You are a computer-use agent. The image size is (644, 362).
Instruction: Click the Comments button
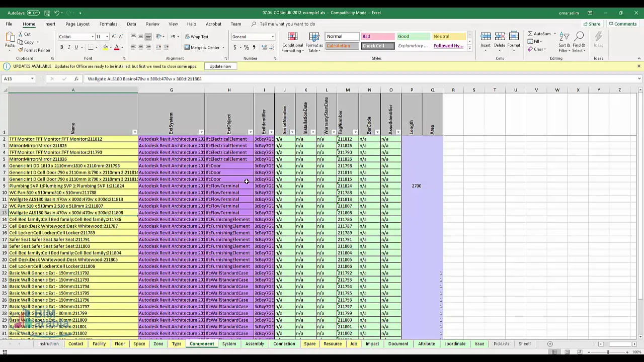622,24
